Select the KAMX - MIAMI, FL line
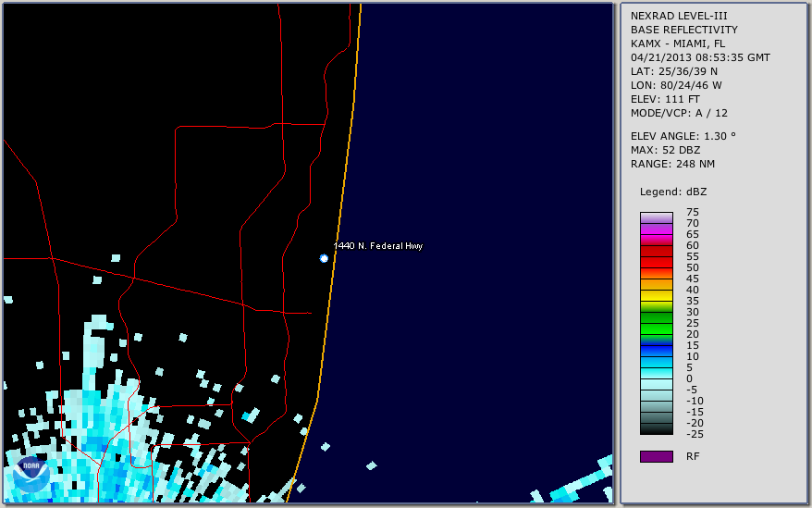The image size is (812, 508). coord(678,43)
